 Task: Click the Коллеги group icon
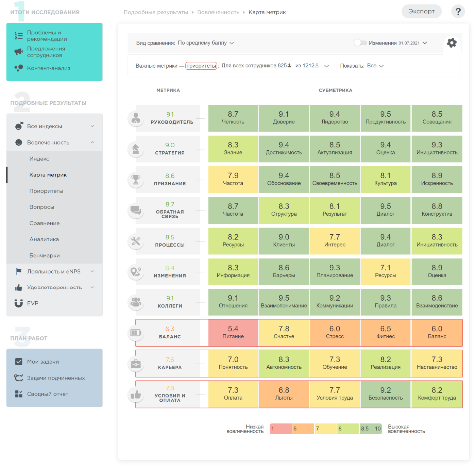pyautogui.click(x=136, y=302)
